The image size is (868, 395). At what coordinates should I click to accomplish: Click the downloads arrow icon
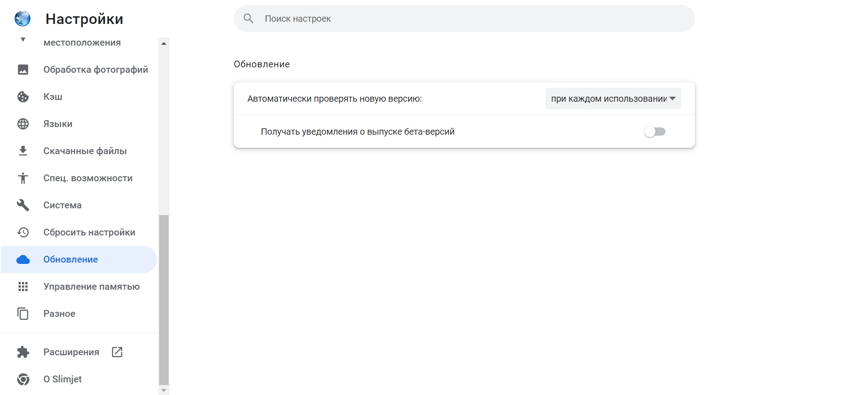tap(23, 151)
